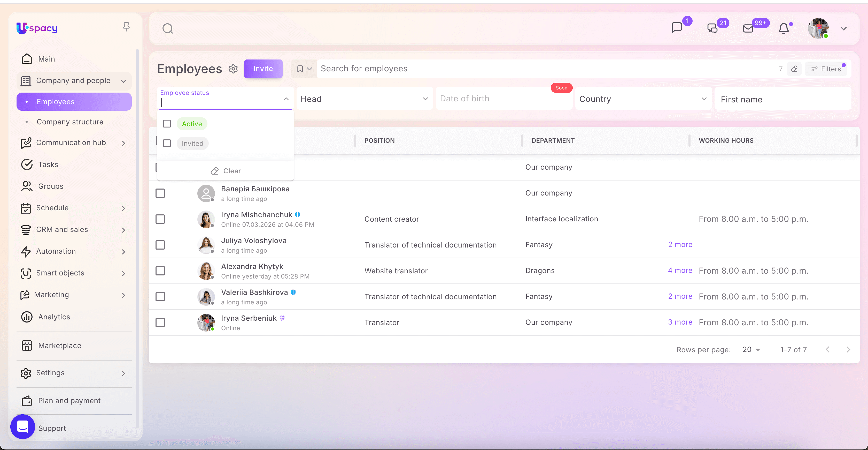Select checkbox for Iryna Mishchanchuk row
The width and height of the screenshot is (868, 450).
tap(160, 219)
